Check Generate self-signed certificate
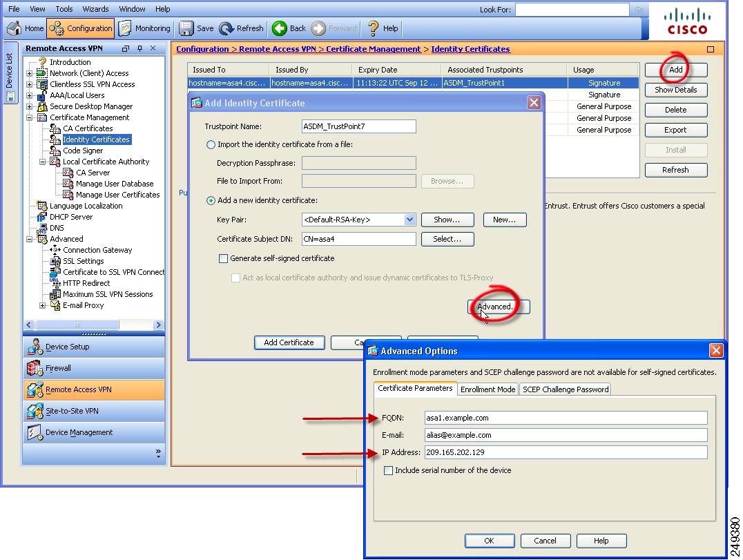 point(223,259)
